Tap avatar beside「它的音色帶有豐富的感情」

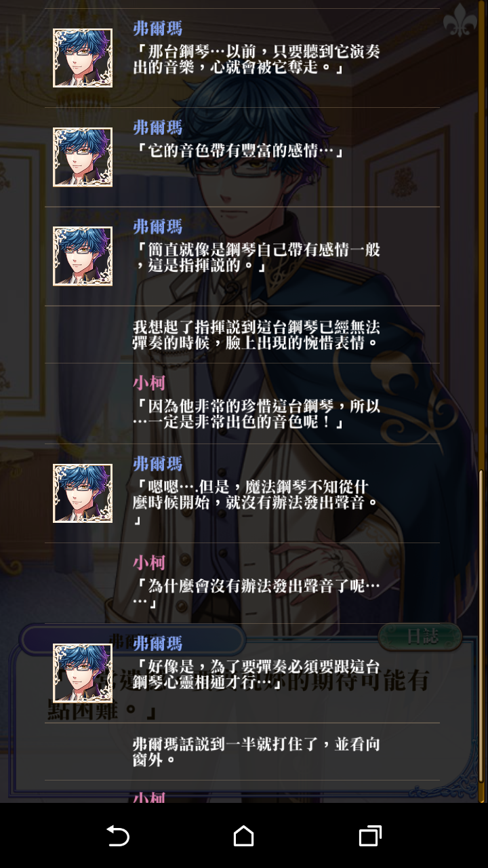(x=83, y=157)
